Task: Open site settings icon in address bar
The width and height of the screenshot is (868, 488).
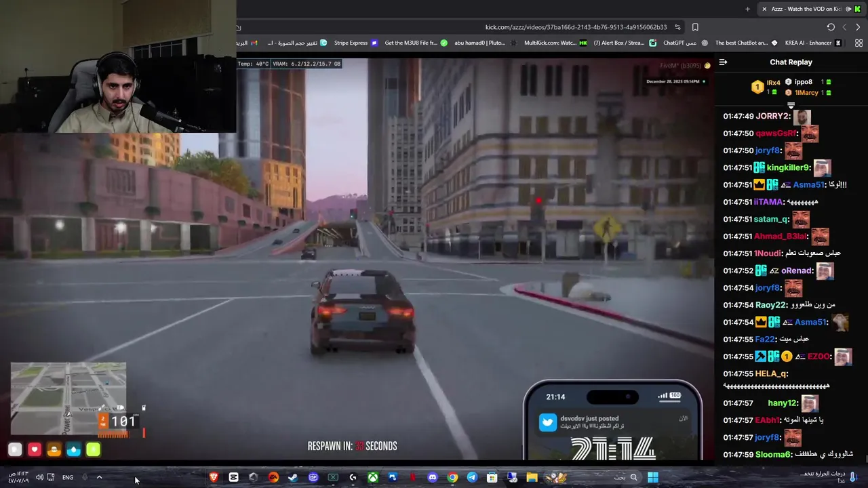Action: 677,27
